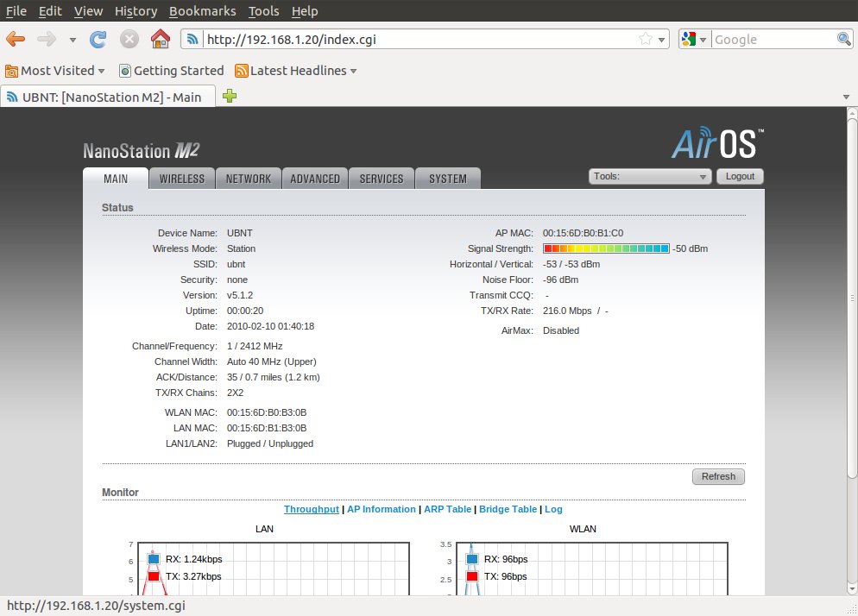This screenshot has height=616, width=858.
Task: Expand the Latest Headlines feed dropdown
Action: click(x=296, y=71)
